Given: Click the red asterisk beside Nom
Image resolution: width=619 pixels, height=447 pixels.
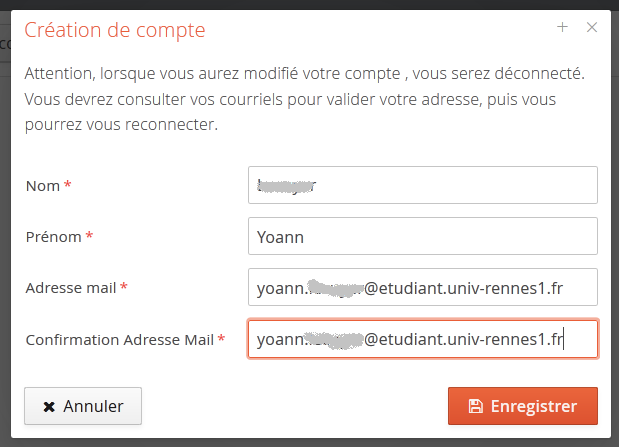Looking at the screenshot, I should click(x=68, y=186).
